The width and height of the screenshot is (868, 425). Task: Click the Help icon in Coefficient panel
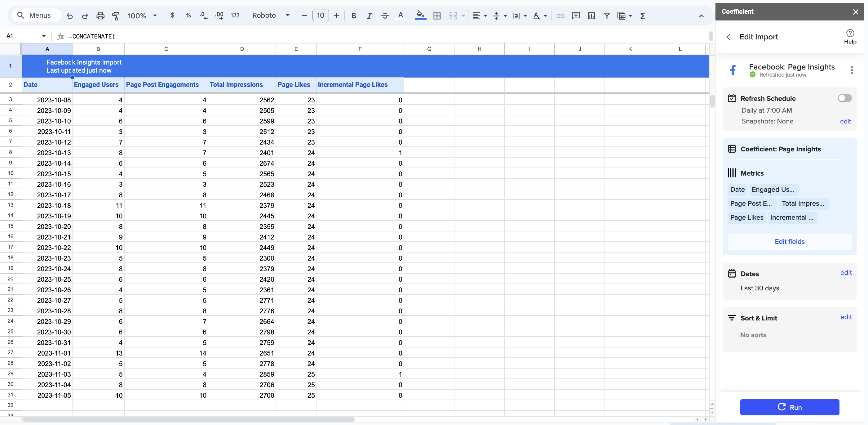click(850, 36)
